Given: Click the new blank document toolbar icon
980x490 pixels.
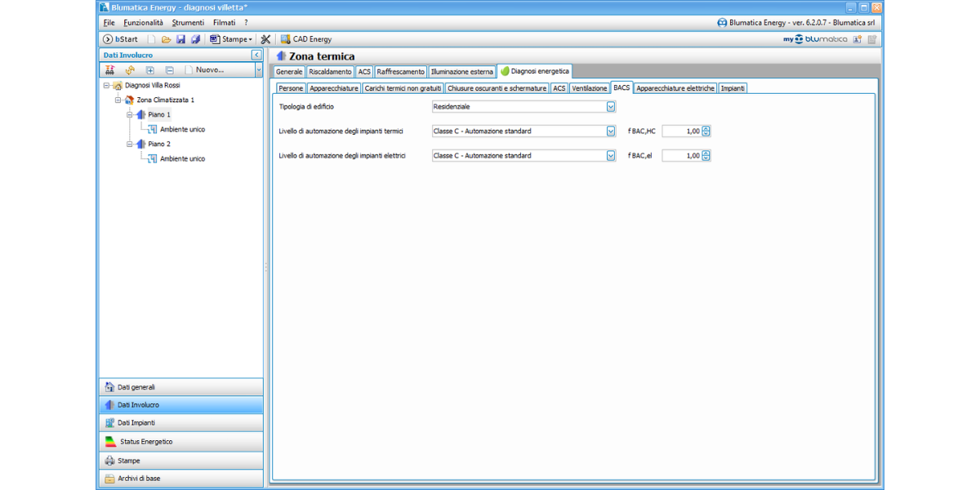Looking at the screenshot, I should click(152, 39).
